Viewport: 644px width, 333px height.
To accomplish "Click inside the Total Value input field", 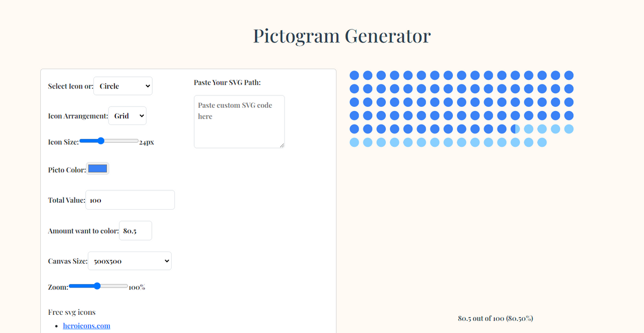I will click(x=130, y=199).
